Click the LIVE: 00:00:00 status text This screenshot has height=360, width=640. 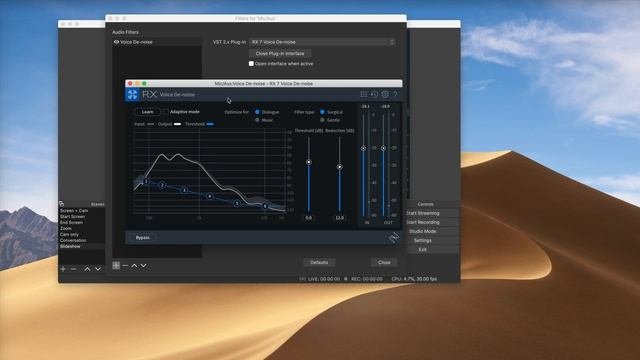[x=324, y=279]
